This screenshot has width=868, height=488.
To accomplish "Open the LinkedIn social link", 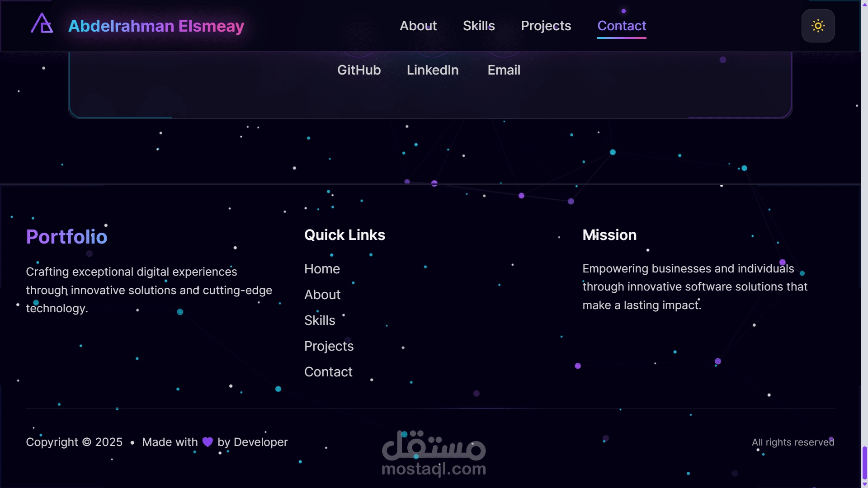I will click(x=433, y=70).
